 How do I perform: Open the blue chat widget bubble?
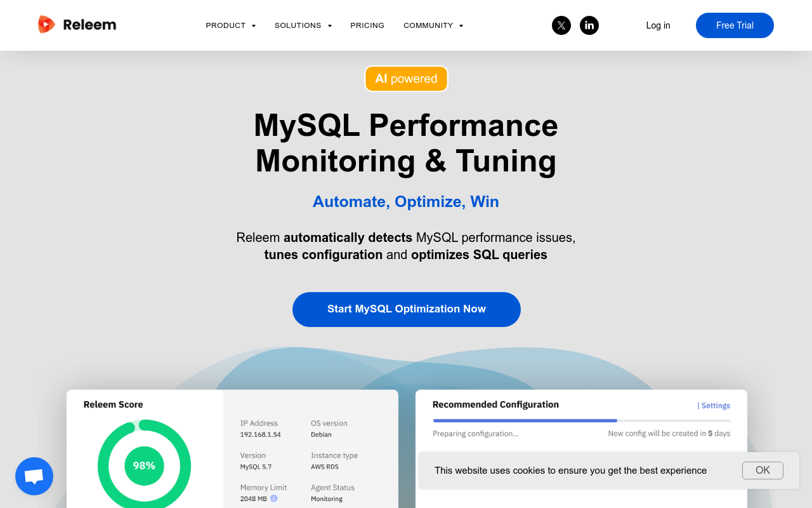(x=34, y=476)
